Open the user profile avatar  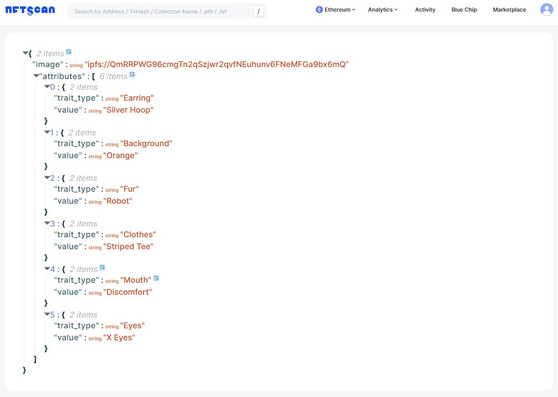pos(547,9)
